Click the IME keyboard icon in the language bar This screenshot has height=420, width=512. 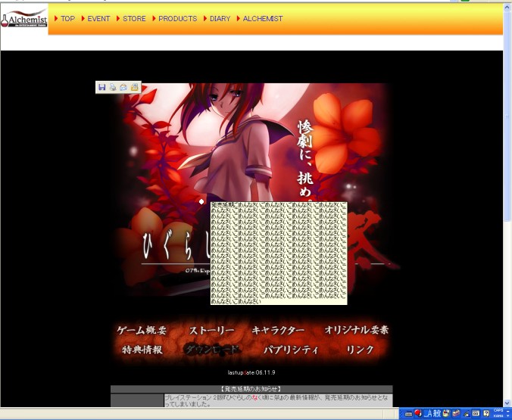point(408,414)
